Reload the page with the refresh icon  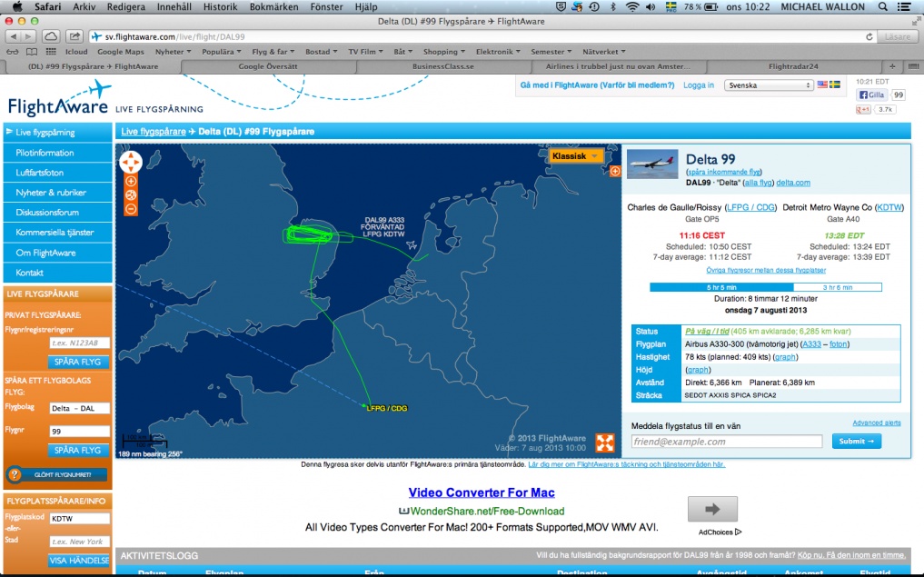point(869,36)
